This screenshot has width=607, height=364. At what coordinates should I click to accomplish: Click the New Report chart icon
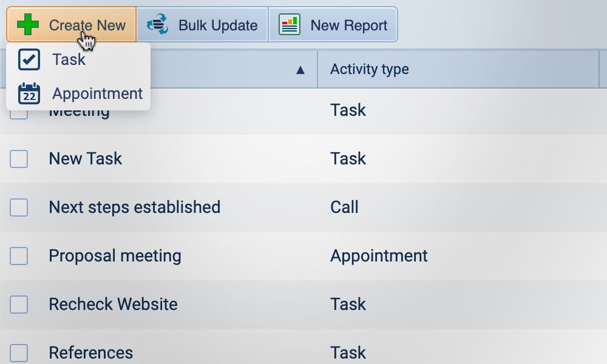(290, 25)
